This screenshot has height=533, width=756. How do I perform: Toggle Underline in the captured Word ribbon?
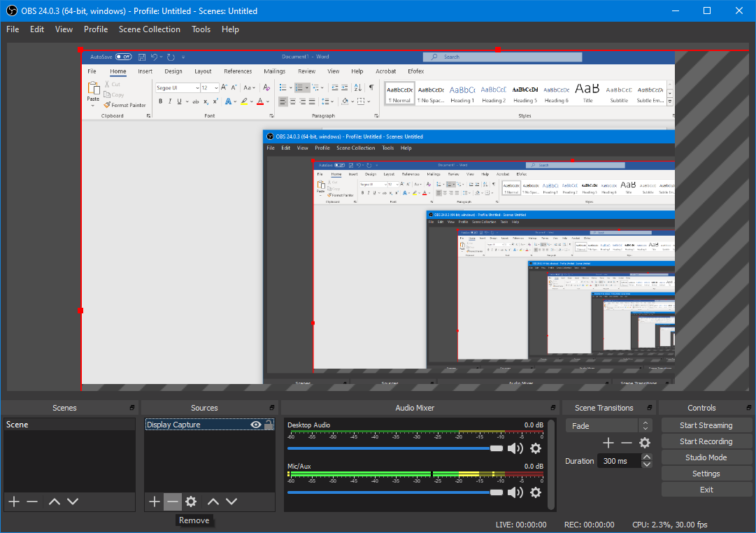click(179, 101)
